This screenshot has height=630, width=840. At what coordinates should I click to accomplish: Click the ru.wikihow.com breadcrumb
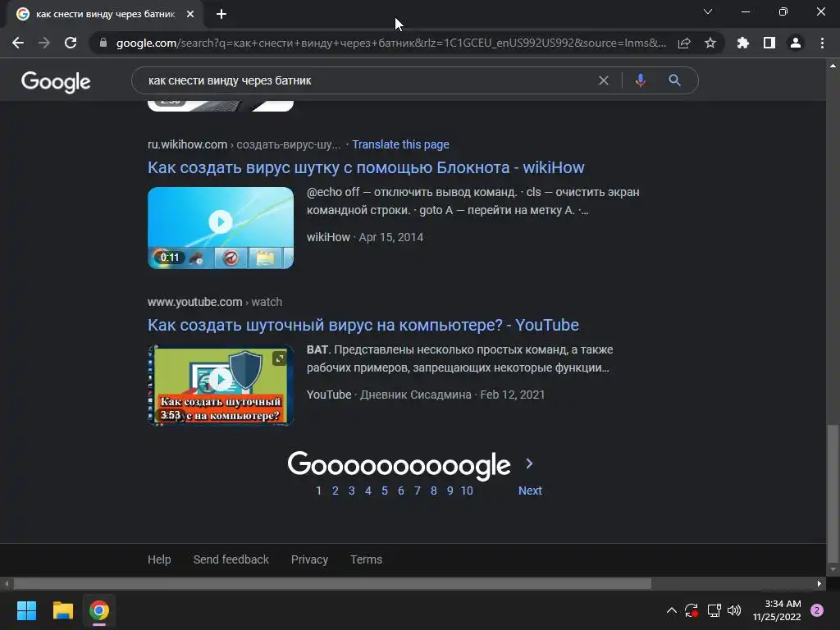click(244, 144)
